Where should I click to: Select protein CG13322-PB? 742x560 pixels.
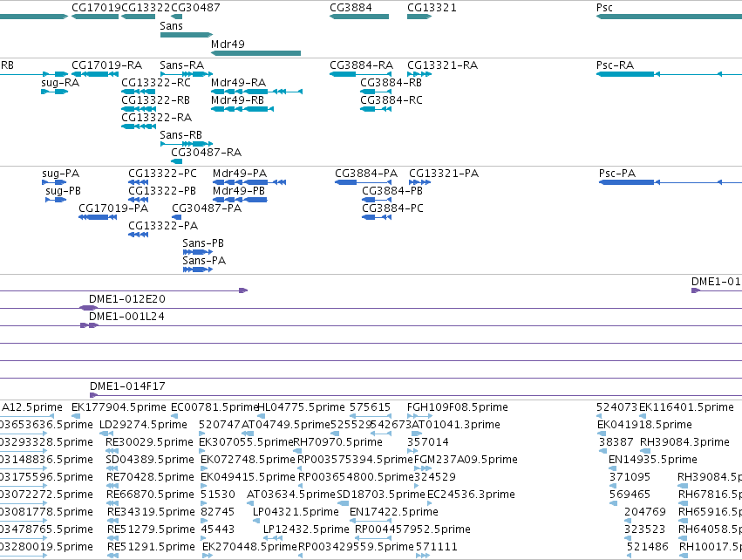coord(162,191)
